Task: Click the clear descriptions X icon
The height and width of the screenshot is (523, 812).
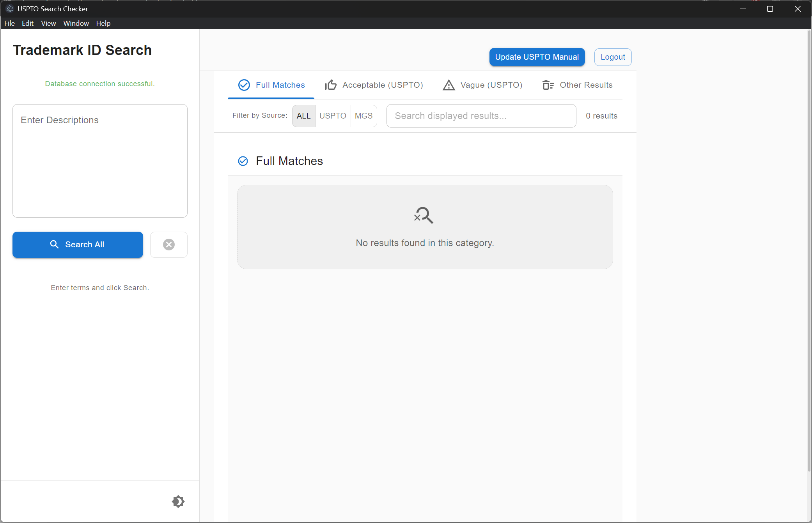Action: [x=169, y=245]
